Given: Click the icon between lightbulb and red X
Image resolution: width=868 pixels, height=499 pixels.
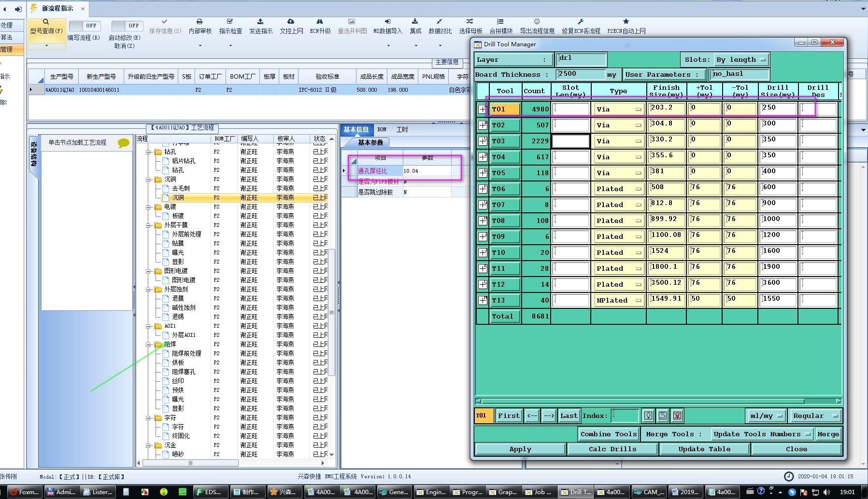Looking at the screenshot, I should pos(663,416).
